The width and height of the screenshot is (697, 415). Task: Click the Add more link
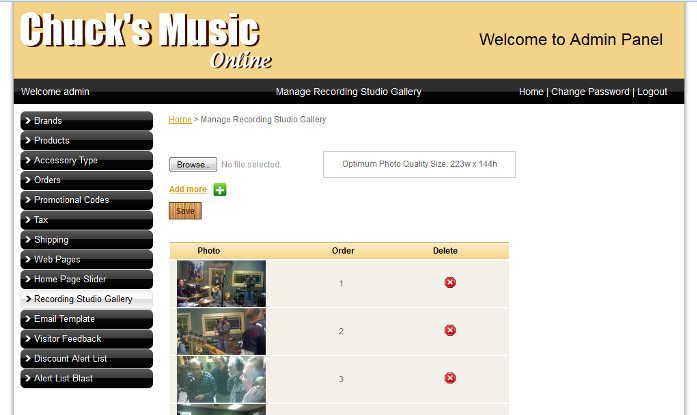tap(188, 189)
